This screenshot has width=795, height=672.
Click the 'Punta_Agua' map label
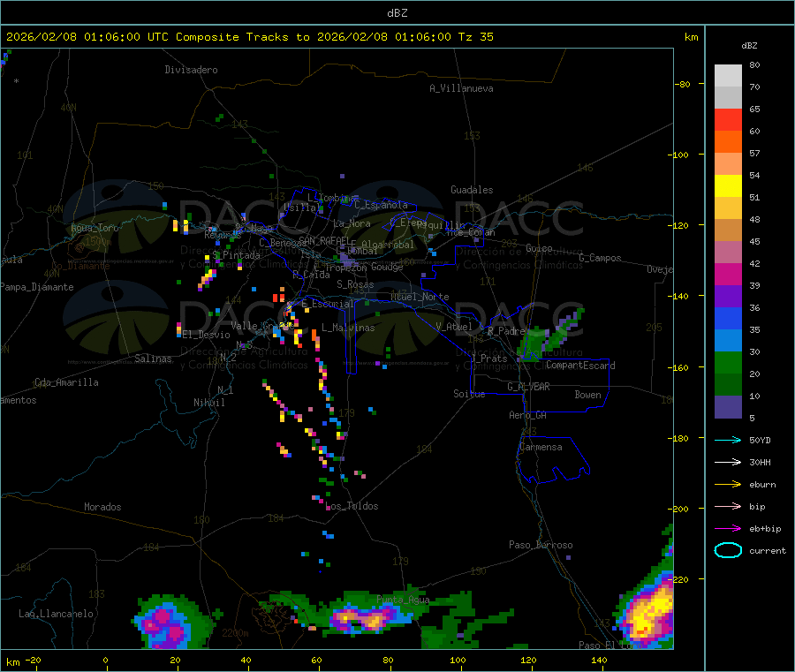(x=403, y=600)
